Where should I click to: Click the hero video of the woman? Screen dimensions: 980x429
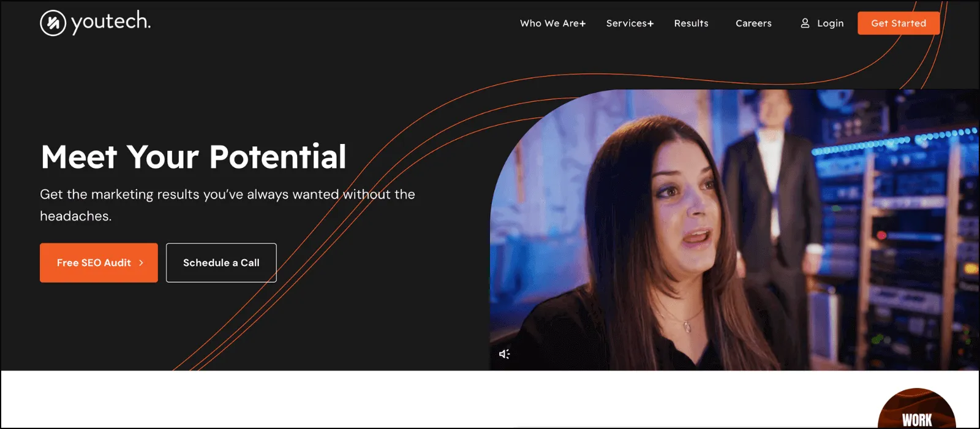point(734,230)
